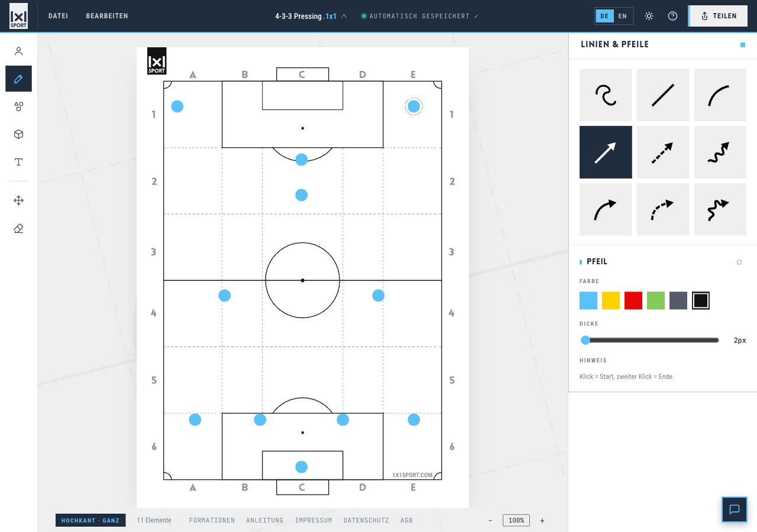This screenshot has height=532, width=757.
Task: Open the Hochkant · Ganz field layout selector
Action: (x=90, y=520)
